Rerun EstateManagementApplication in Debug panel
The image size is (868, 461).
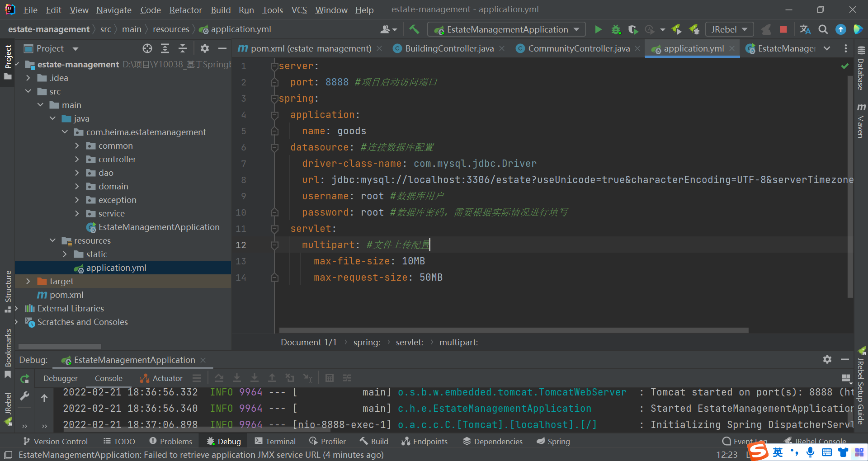pyautogui.click(x=25, y=378)
